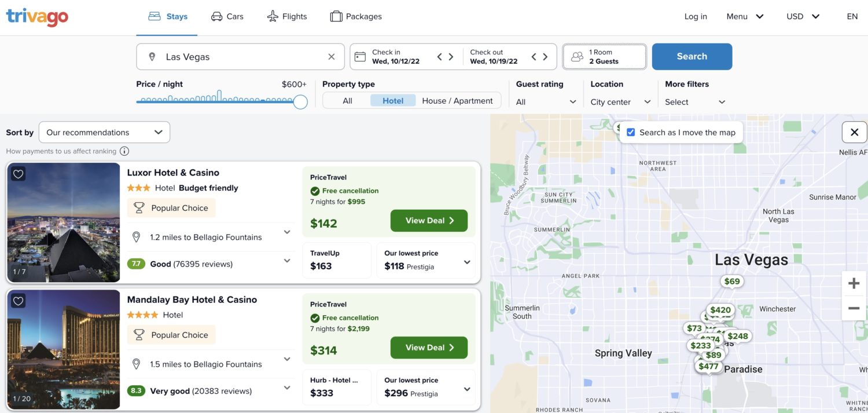Open the check-in calendar icon
Screen dimensions: 868x413
pyautogui.click(x=360, y=56)
